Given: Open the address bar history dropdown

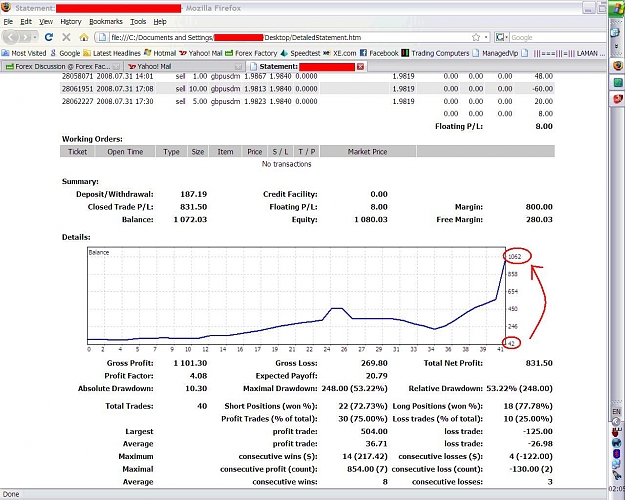Looking at the screenshot, I should pyautogui.click(x=486, y=37).
